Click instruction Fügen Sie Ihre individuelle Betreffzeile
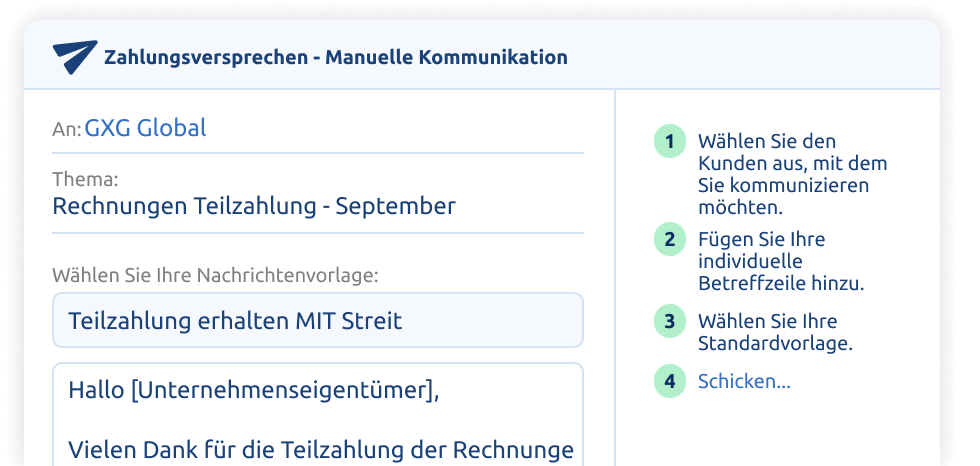The height and width of the screenshot is (466, 980). click(x=781, y=261)
